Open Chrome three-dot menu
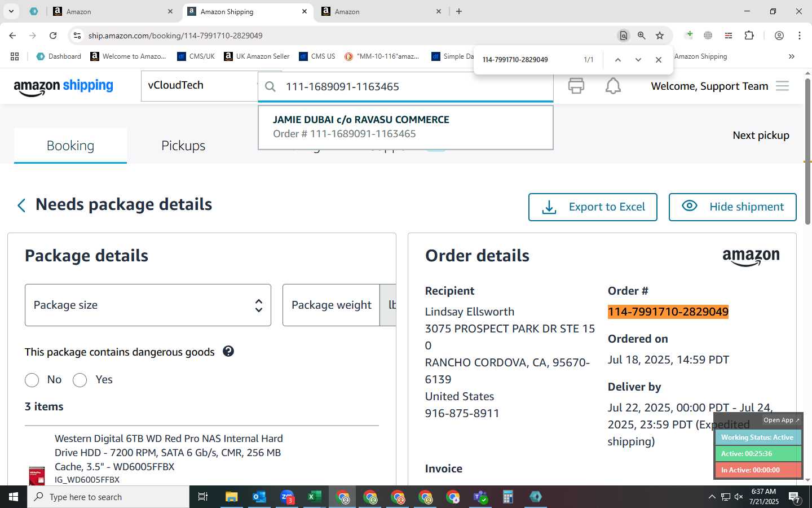The height and width of the screenshot is (508, 812). (x=800, y=36)
